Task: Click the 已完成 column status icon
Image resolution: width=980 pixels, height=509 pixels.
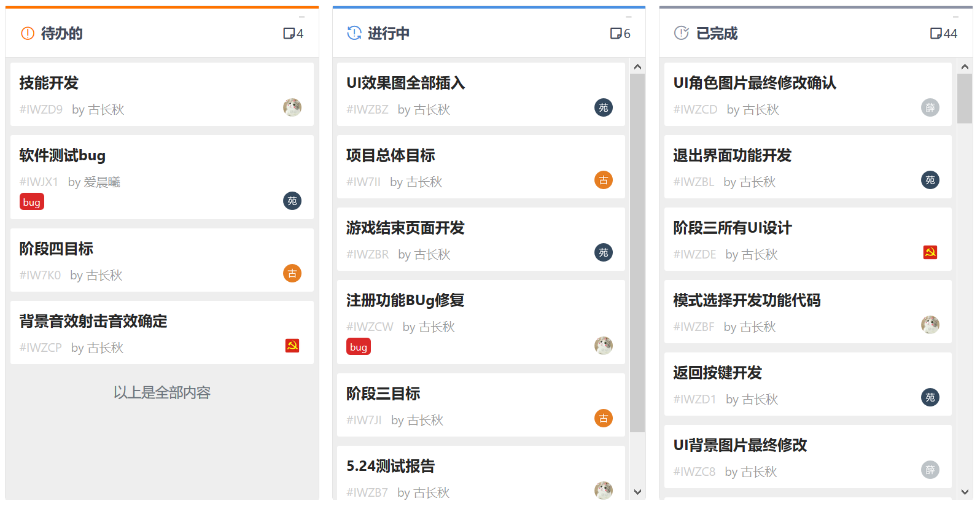Action: [682, 33]
